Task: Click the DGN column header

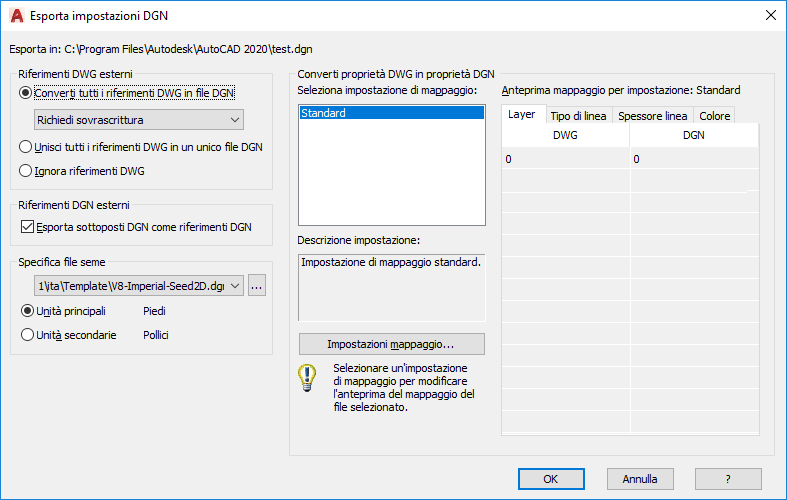Action: [694, 136]
